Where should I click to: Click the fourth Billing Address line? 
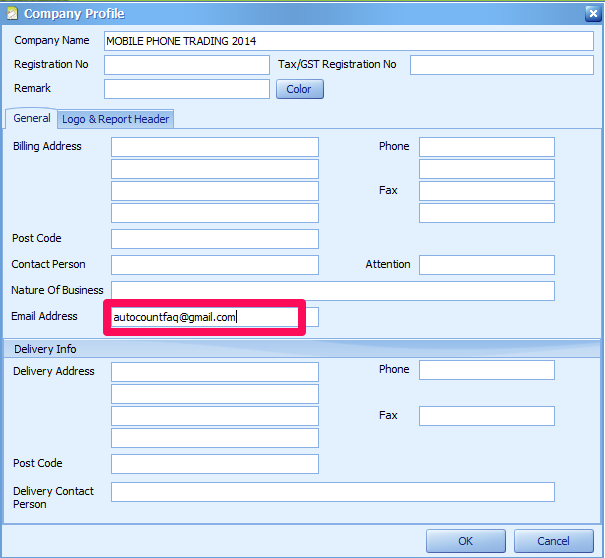[x=215, y=213]
